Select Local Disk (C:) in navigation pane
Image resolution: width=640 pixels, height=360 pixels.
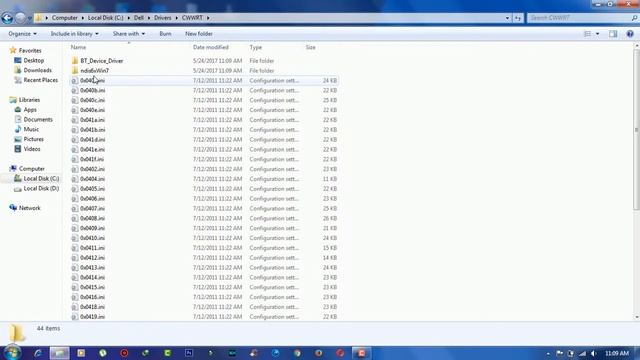tap(41, 178)
